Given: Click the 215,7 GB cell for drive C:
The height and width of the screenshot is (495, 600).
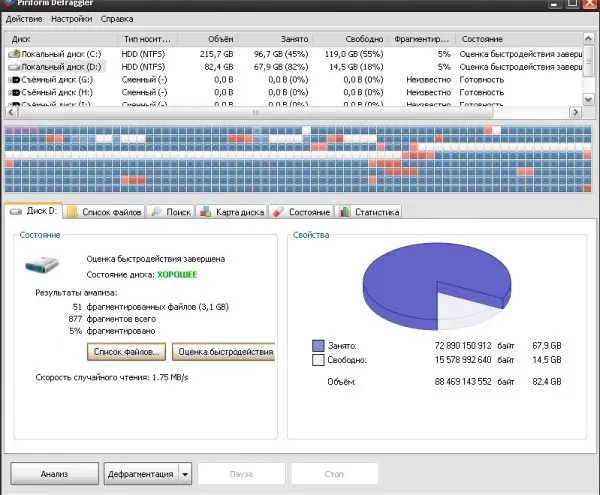Looking at the screenshot, I should point(216,54).
